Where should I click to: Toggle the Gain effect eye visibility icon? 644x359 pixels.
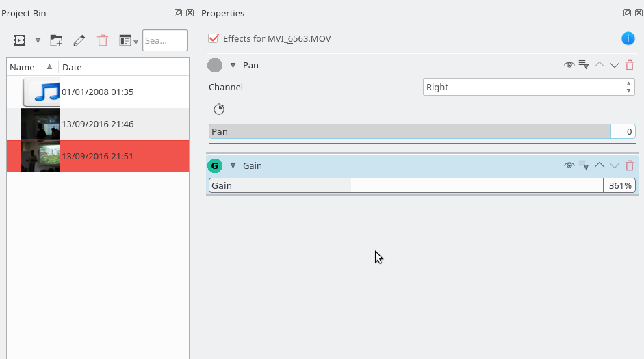pos(569,165)
